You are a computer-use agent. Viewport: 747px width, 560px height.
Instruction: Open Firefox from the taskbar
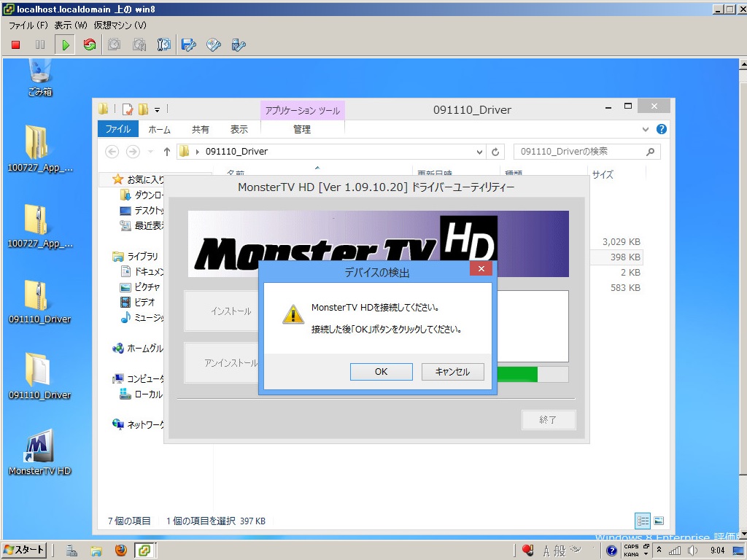[x=121, y=551]
